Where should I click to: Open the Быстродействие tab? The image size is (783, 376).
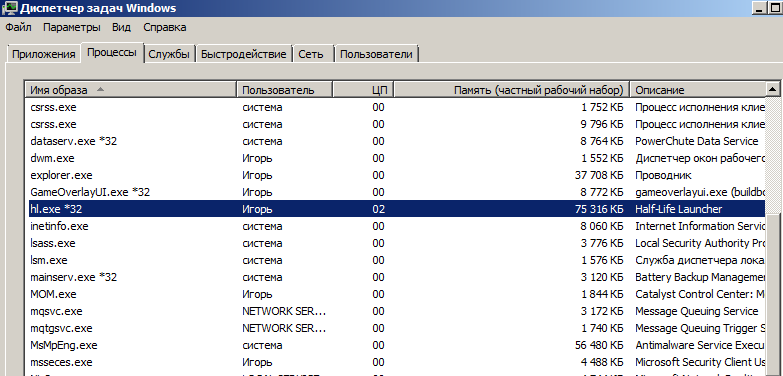pos(244,54)
